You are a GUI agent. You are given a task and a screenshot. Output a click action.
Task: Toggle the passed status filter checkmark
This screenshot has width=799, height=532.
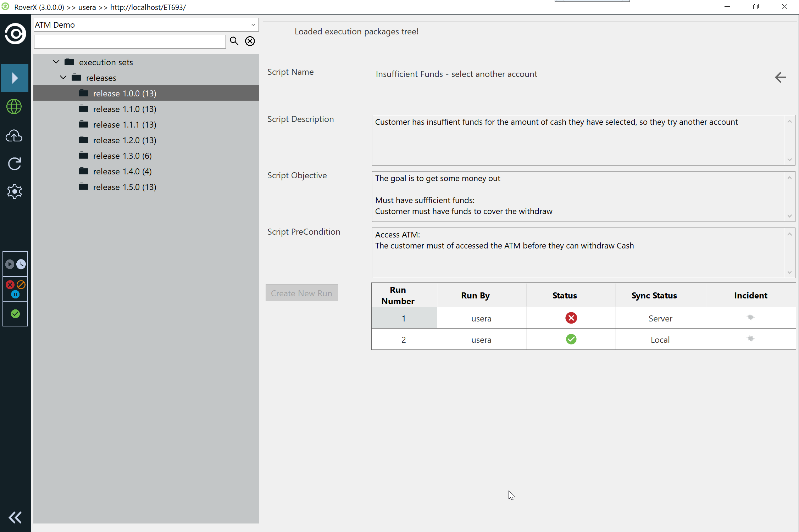[x=15, y=314]
